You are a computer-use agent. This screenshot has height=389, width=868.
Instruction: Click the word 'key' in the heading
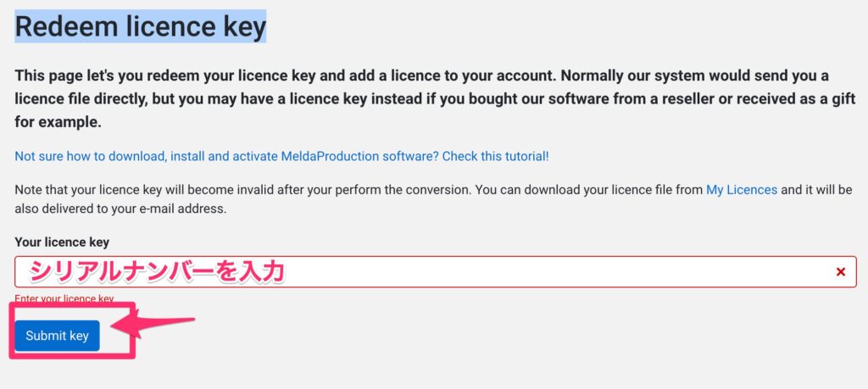[x=244, y=26]
